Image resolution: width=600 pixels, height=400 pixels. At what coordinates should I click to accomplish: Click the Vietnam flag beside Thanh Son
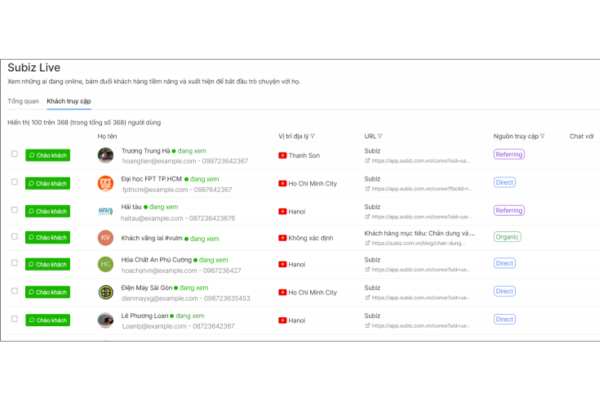tap(282, 155)
